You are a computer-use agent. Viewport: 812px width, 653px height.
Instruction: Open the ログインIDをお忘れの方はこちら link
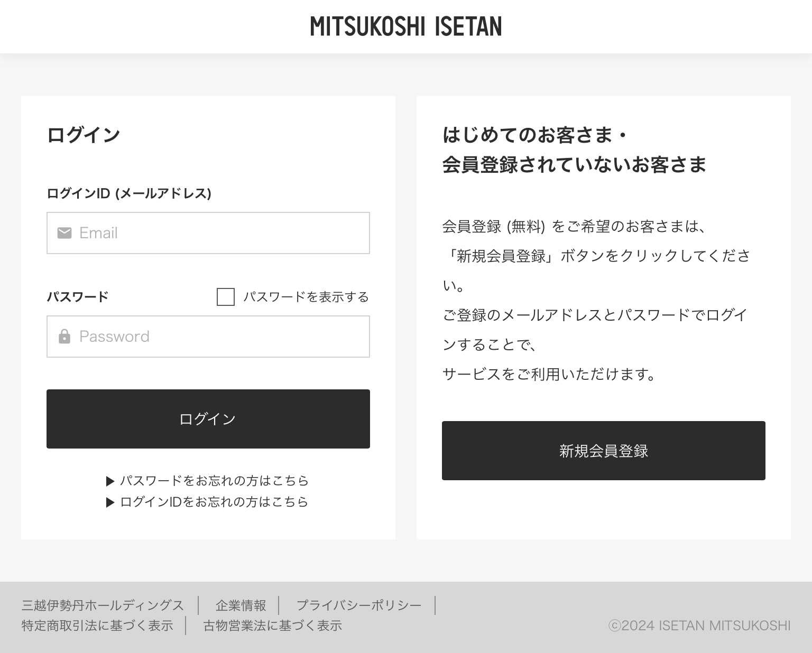click(x=214, y=502)
